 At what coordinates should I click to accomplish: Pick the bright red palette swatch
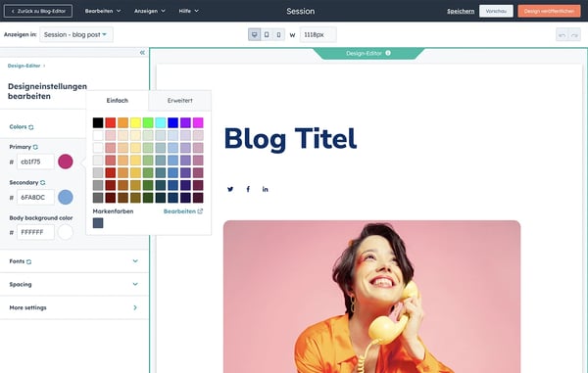coord(111,122)
